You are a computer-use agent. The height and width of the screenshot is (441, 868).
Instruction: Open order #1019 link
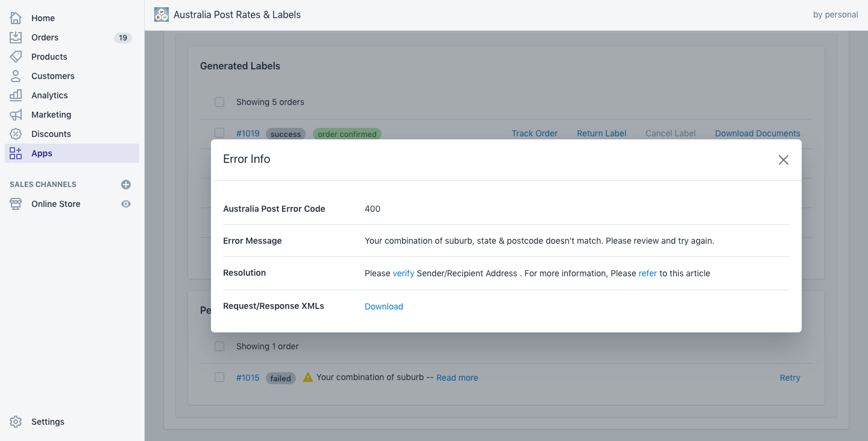click(x=248, y=133)
